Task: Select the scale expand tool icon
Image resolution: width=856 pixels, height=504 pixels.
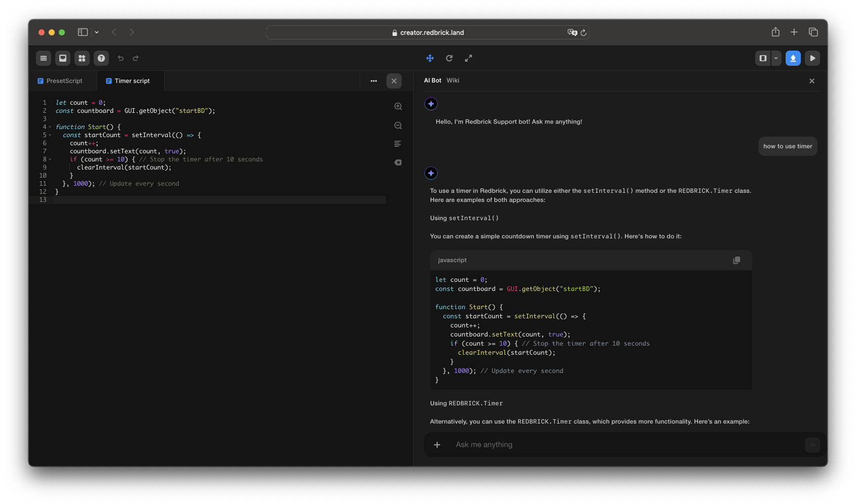Action: [469, 58]
